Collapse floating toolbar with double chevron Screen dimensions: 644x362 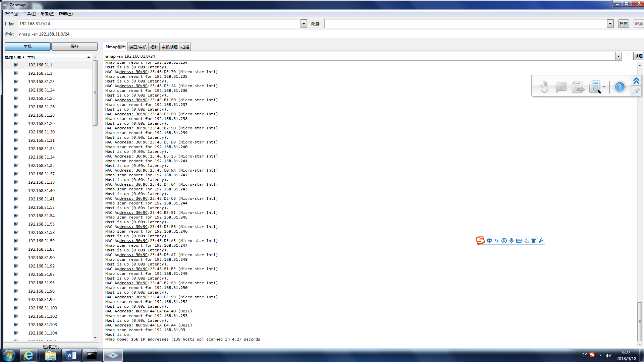click(x=636, y=81)
